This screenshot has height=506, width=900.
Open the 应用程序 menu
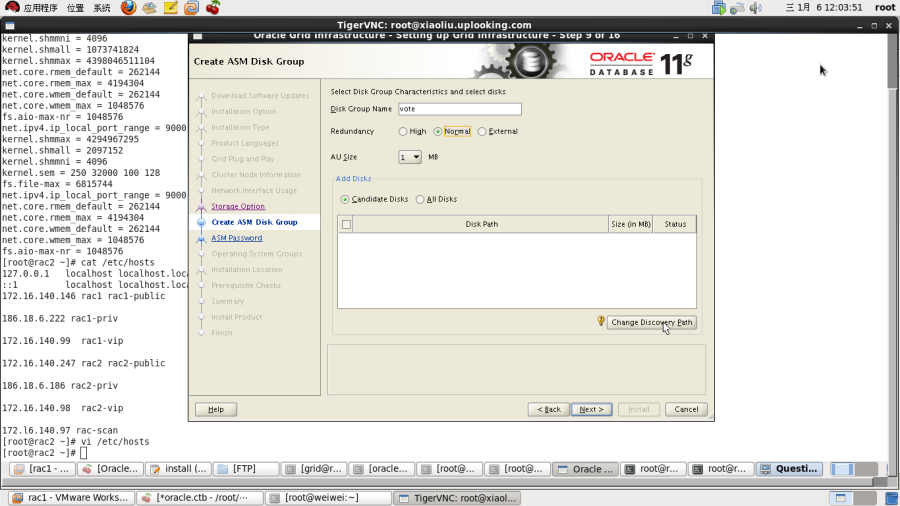40,7
